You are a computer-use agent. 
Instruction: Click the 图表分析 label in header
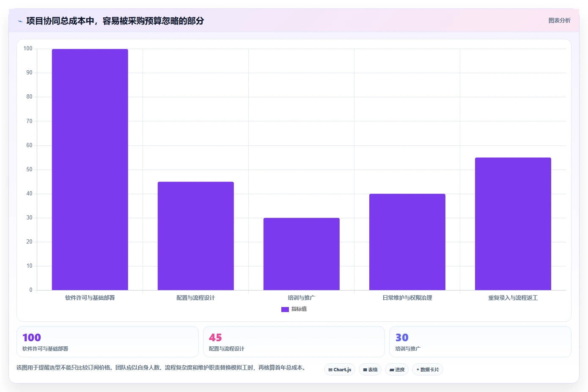click(559, 20)
